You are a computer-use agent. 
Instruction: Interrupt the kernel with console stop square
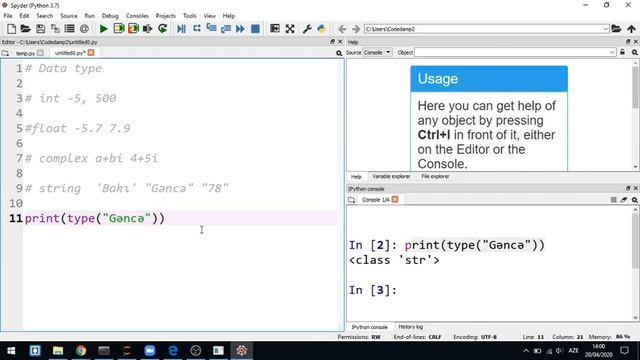tap(613, 200)
